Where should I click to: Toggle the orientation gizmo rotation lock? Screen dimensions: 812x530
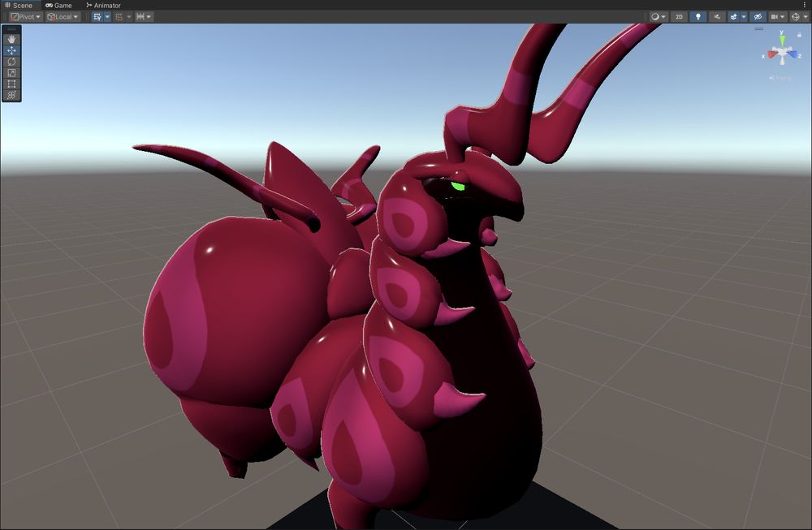pyautogui.click(x=799, y=35)
